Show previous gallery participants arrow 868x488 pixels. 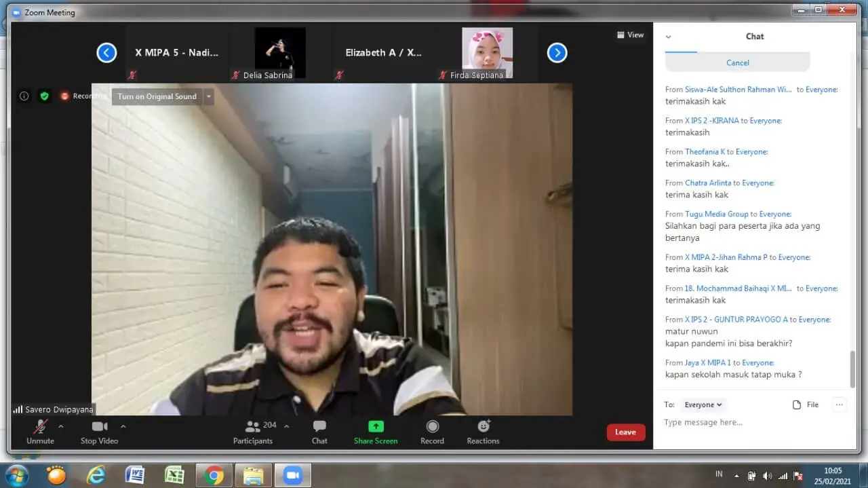pyautogui.click(x=106, y=53)
